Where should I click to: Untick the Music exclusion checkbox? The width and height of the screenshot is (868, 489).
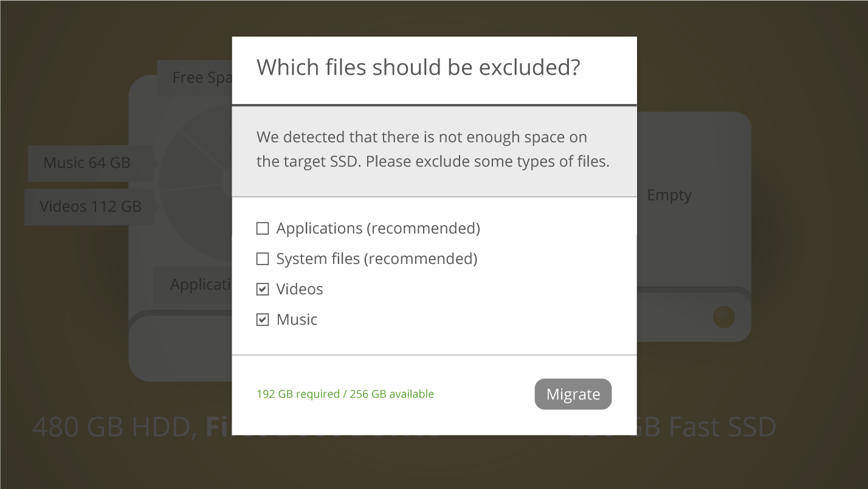pos(263,320)
